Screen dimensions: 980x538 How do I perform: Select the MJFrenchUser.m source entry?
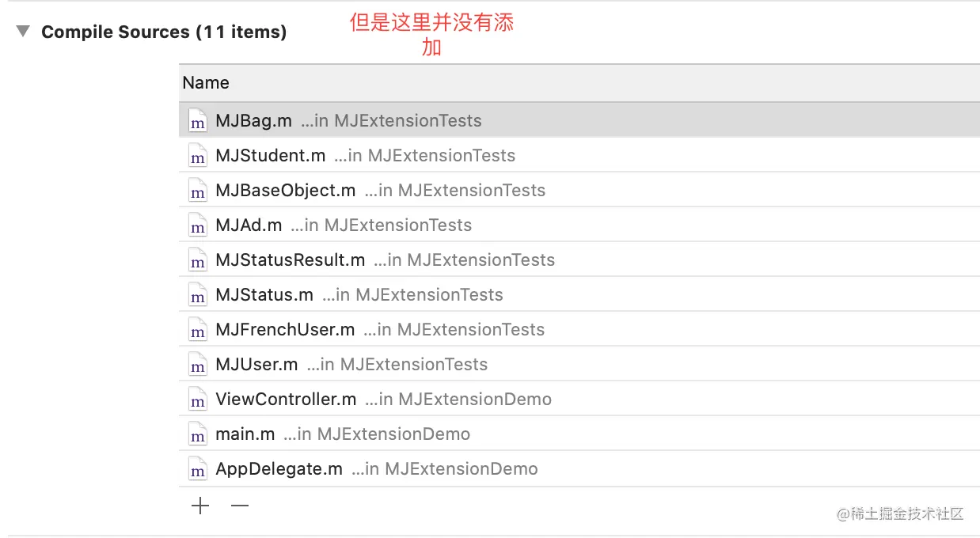[285, 330]
